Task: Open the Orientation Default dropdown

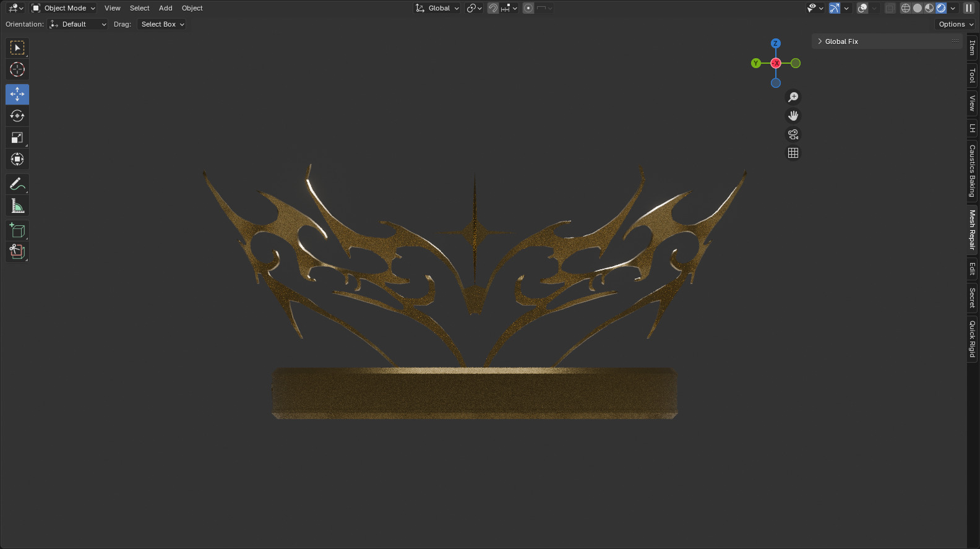Action: (78, 24)
